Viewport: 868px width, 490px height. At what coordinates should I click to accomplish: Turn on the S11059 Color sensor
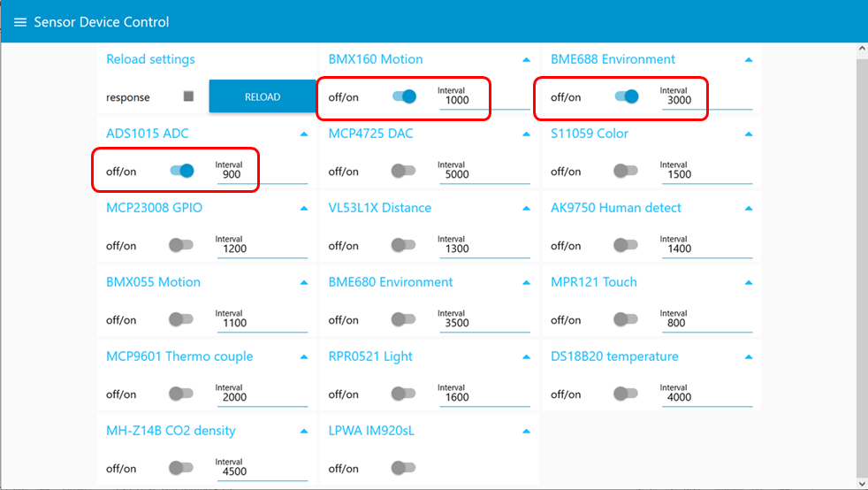click(626, 171)
